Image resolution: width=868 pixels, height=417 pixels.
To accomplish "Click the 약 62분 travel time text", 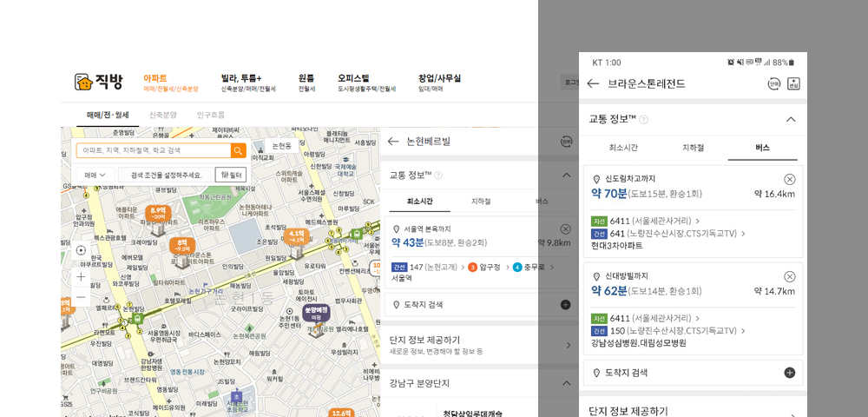I will (609, 291).
